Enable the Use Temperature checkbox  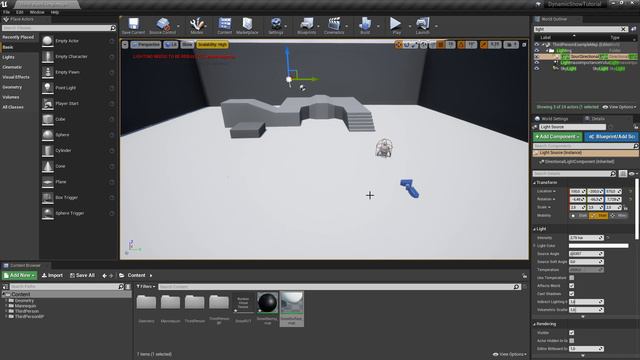point(571,278)
